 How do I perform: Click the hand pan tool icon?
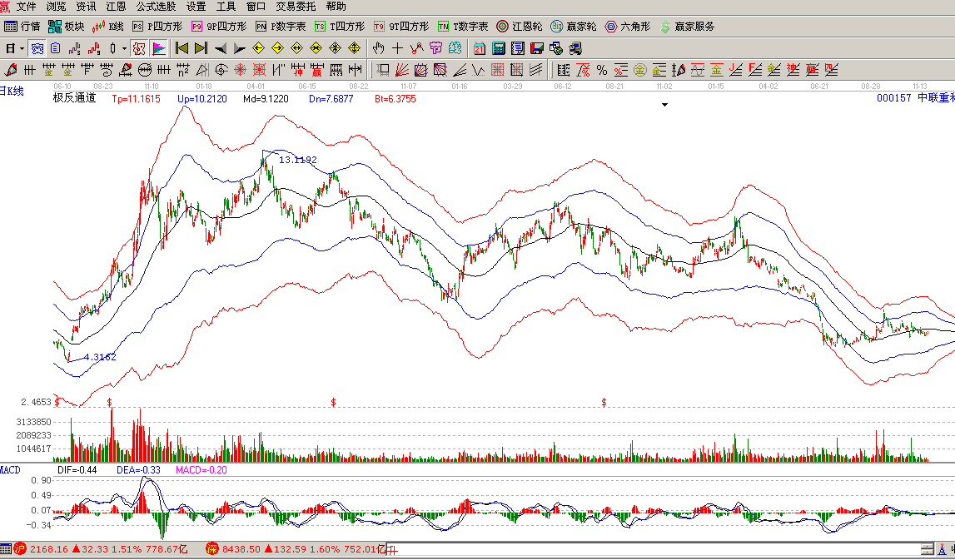(379, 48)
